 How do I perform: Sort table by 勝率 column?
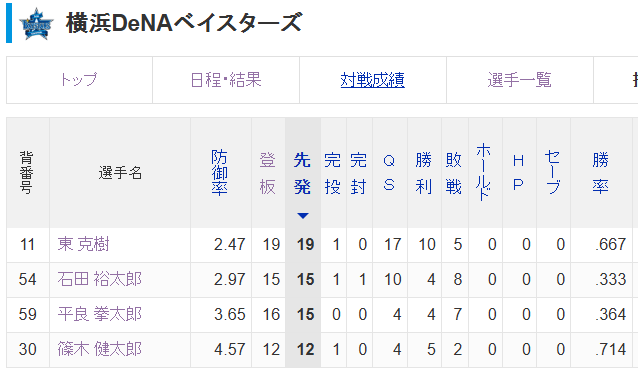pos(601,173)
